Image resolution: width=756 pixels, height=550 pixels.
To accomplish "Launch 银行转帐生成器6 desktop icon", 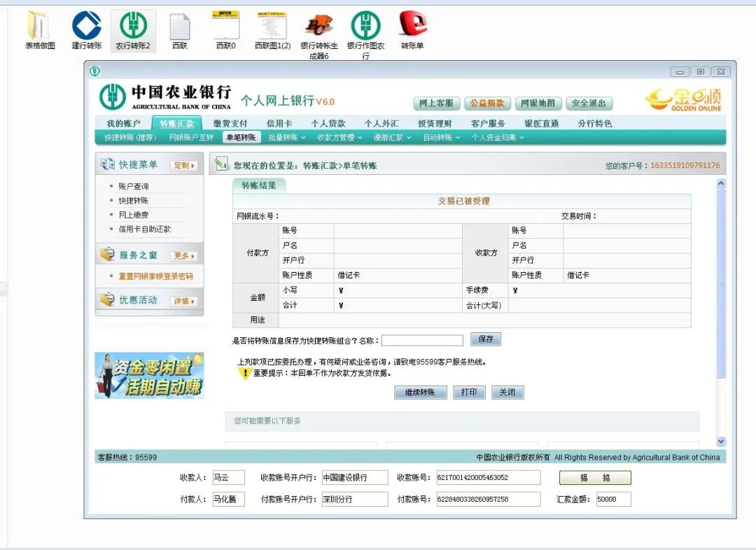I will point(318,36).
